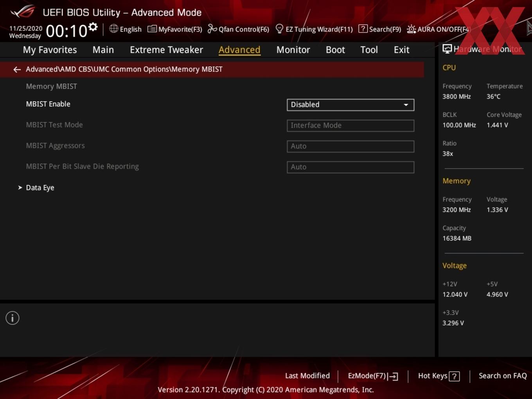This screenshot has width=532, height=399.
Task: Open the MBIST Enable dropdown
Action: pyautogui.click(x=350, y=104)
